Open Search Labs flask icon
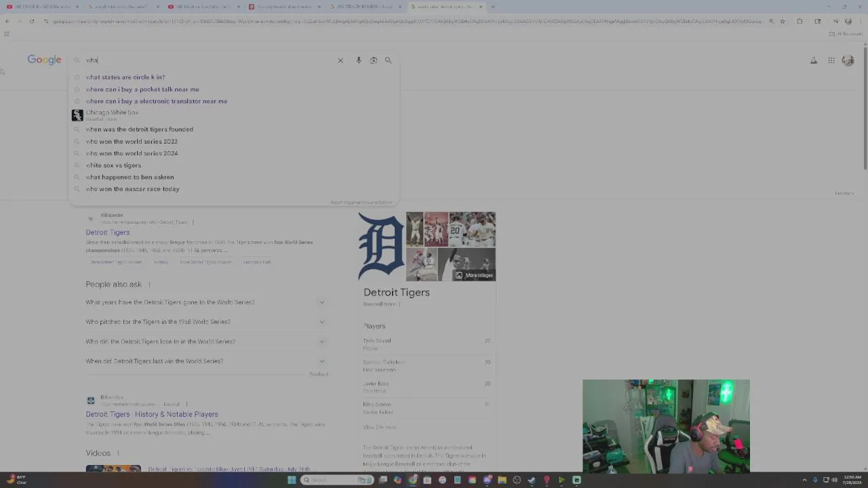Image resolution: width=868 pixels, height=488 pixels. [x=814, y=60]
